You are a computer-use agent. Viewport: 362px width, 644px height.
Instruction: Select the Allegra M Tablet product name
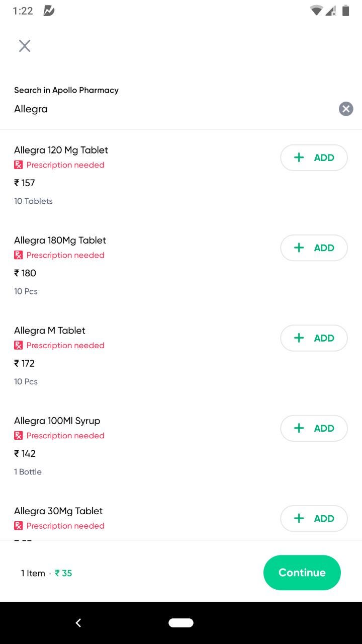pos(50,331)
